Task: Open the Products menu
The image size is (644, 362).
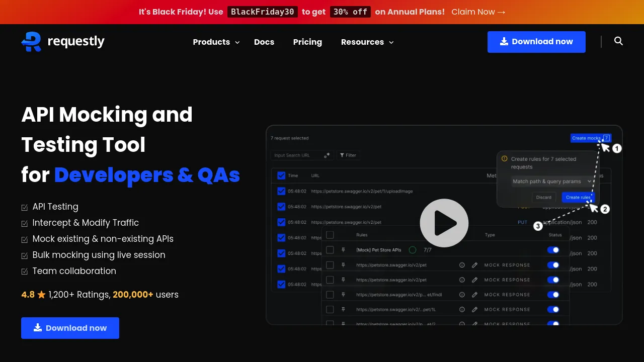Action: [211, 42]
